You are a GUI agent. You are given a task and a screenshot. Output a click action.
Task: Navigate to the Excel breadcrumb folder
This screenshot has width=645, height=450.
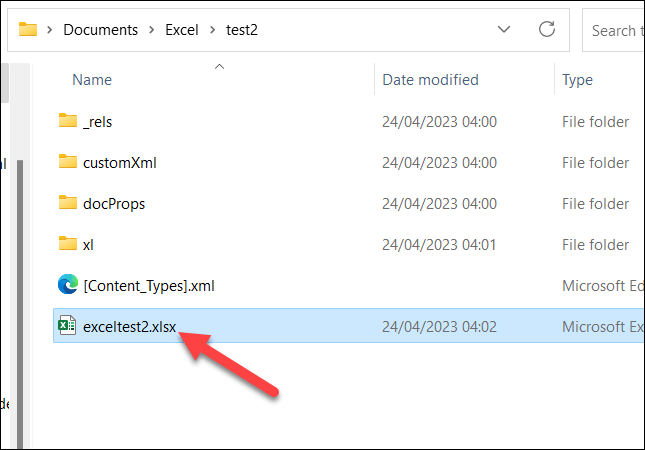181,29
